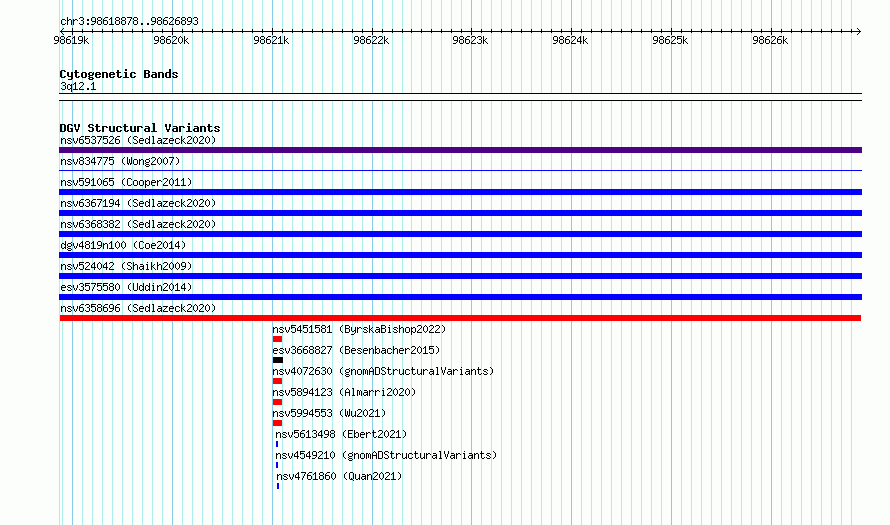Select the small blue mark under nsv4549210
The height and width of the screenshot is (525, 890).
pyautogui.click(x=277, y=465)
